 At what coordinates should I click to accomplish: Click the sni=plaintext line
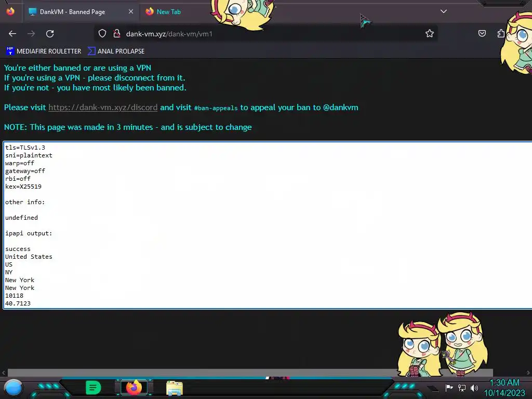coord(29,155)
